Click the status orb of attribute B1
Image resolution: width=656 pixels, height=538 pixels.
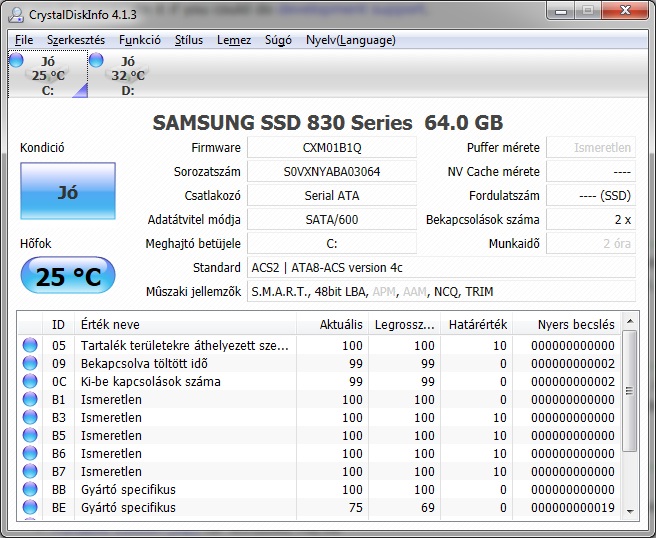point(30,399)
